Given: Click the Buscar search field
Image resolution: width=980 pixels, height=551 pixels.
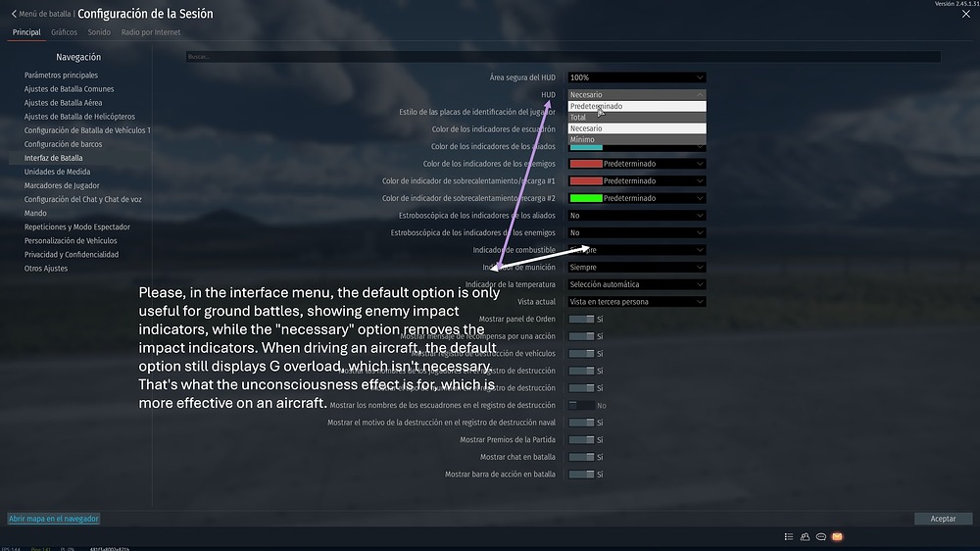Looking at the screenshot, I should [563, 57].
